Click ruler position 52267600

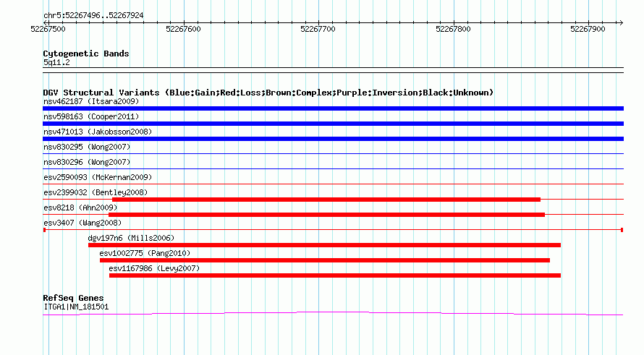click(183, 29)
